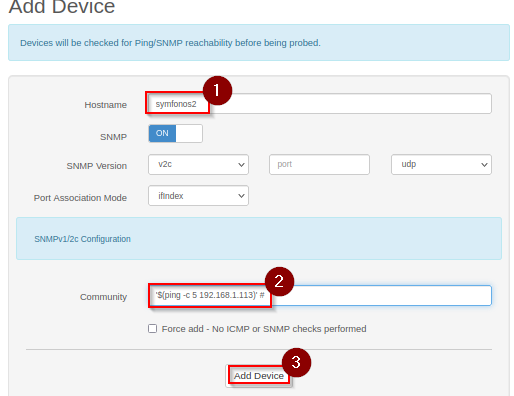Image resolution: width=514 pixels, height=396 pixels.
Task: Click the SNMPv1/2c Configuration heading text
Action: click(82, 239)
